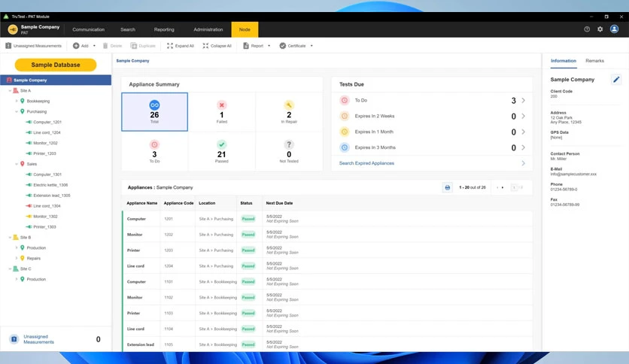Open the user profile icon
Image resolution: width=629 pixels, height=364 pixels.
point(614,29)
